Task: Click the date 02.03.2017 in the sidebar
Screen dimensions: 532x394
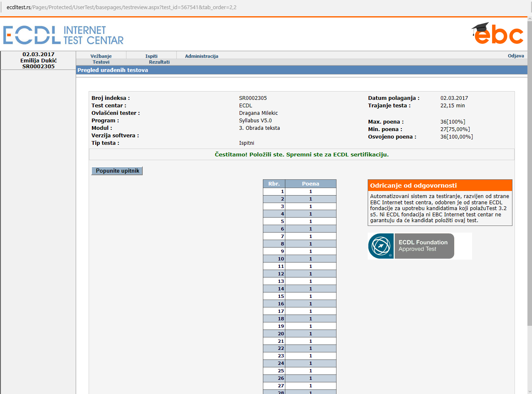Action: pyautogui.click(x=38, y=55)
